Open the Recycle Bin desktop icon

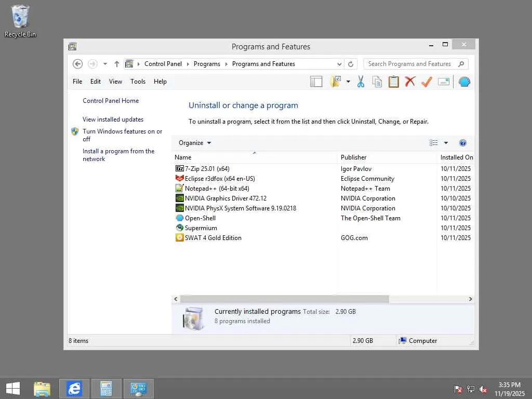click(x=20, y=21)
